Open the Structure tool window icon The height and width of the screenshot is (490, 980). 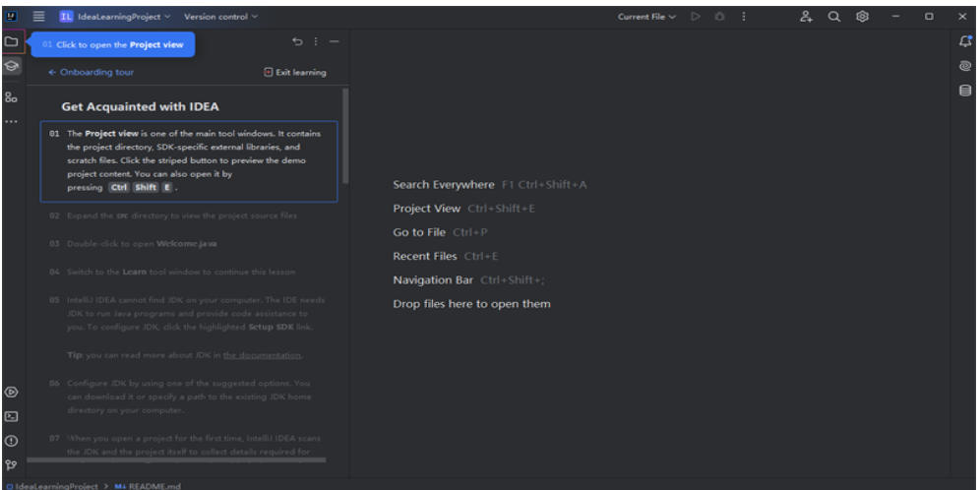12,97
